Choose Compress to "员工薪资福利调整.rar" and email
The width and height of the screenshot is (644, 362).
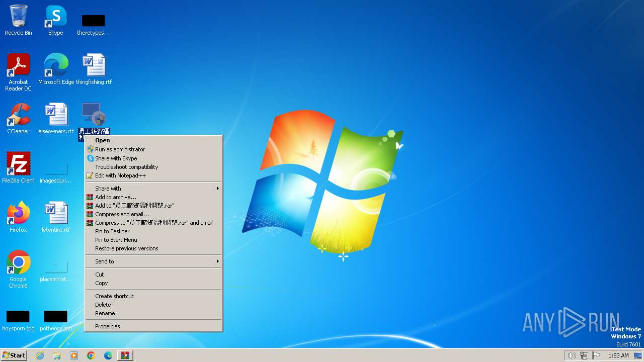[x=153, y=223]
